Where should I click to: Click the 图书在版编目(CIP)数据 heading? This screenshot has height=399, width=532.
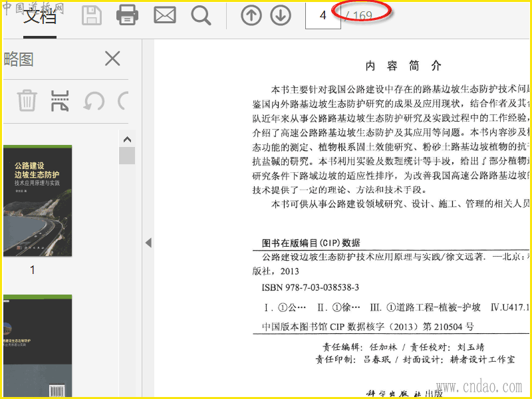click(311, 243)
